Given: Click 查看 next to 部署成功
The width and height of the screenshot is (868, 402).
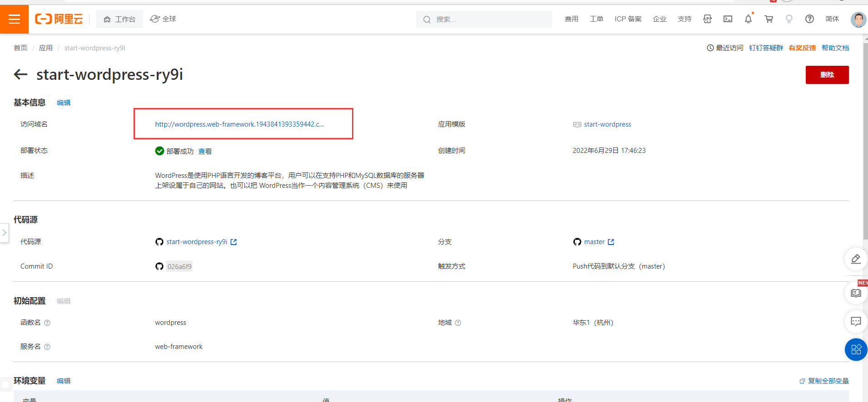Looking at the screenshot, I should pos(205,151).
